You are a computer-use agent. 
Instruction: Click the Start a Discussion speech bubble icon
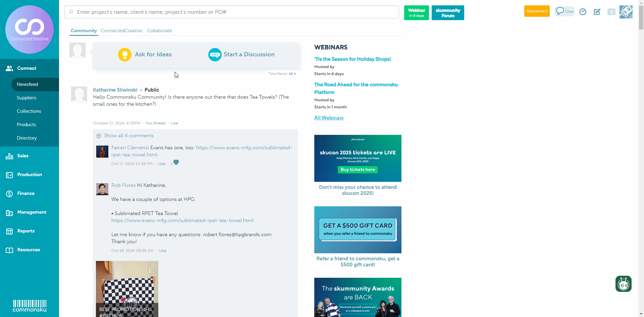point(215,55)
